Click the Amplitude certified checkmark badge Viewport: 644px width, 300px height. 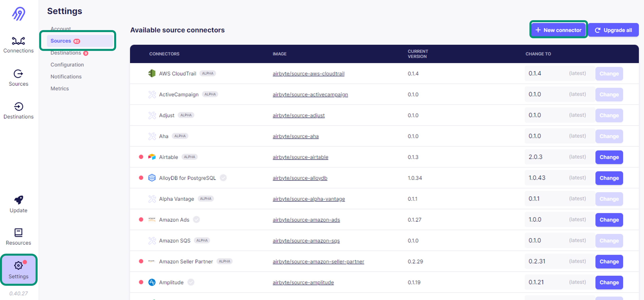(191, 282)
